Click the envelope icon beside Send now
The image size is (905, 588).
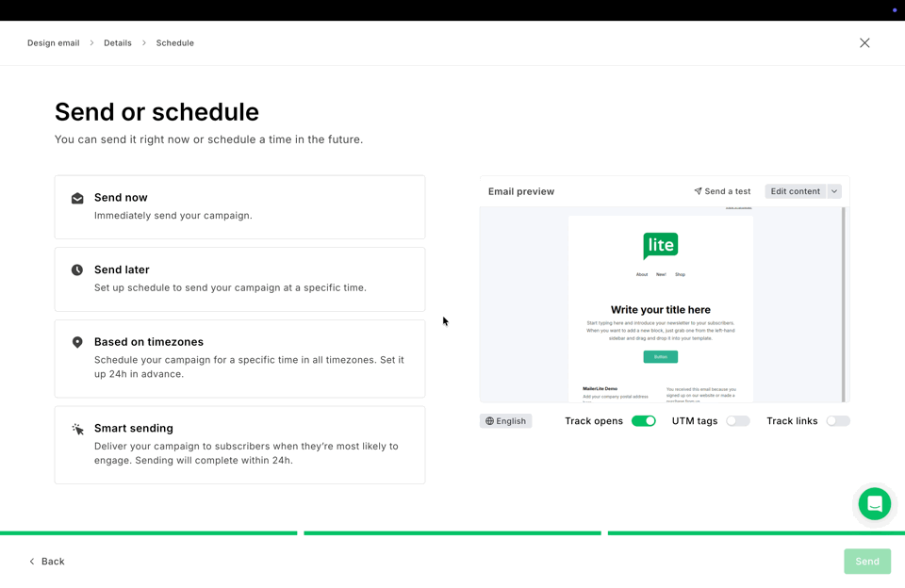click(77, 199)
